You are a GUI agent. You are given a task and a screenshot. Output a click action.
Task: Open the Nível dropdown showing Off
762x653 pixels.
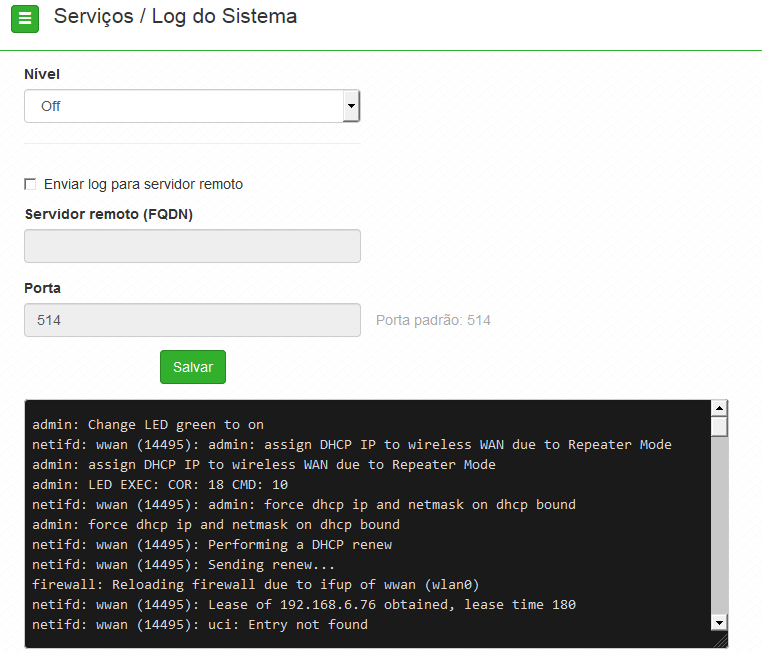(192, 106)
